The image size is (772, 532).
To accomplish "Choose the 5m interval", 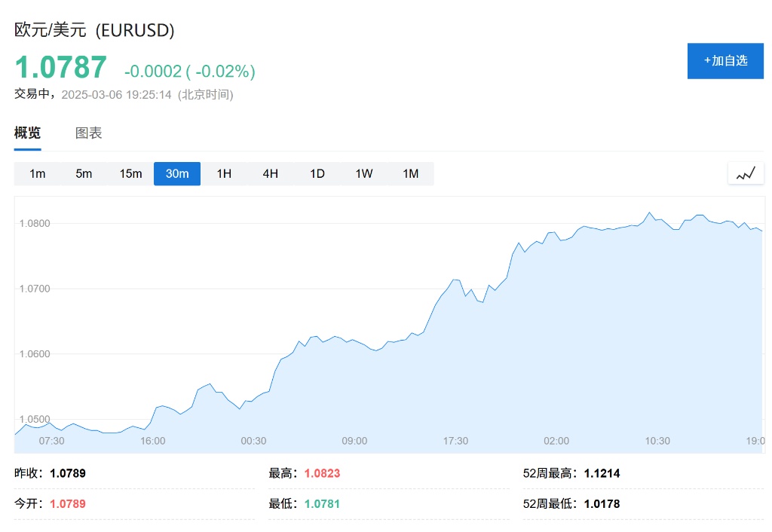I will (84, 174).
